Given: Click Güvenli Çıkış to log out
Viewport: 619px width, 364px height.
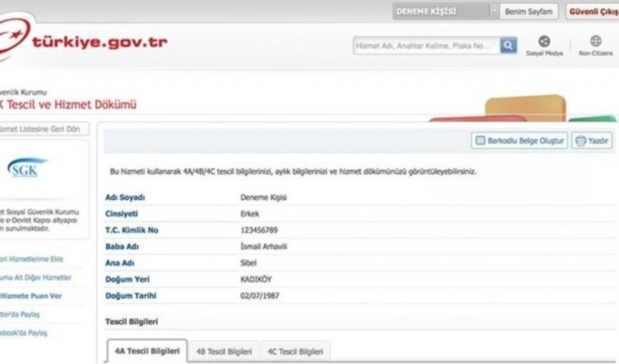Looking at the screenshot, I should click(x=593, y=12).
